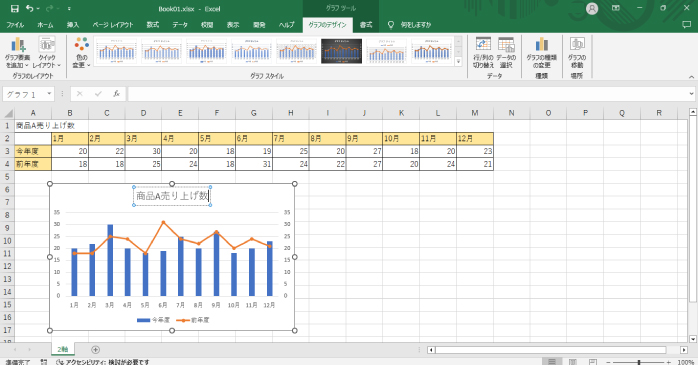698x365 pixels.
Task: Open the ヘルプ tab
Action: click(x=286, y=25)
